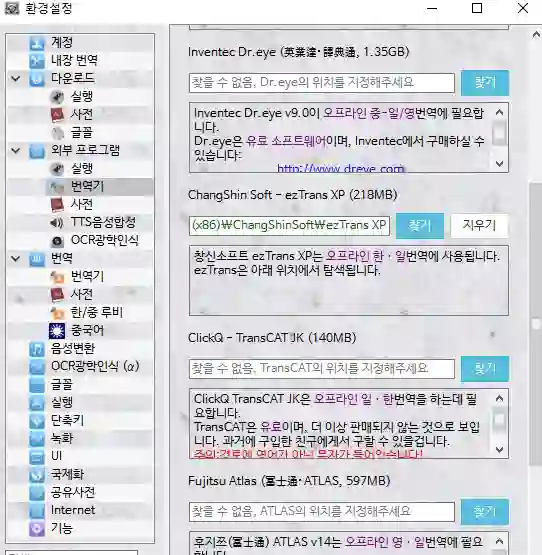Viewport: 542px width, 555px height.
Task: Click the Dr.eye location input field
Action: click(322, 83)
